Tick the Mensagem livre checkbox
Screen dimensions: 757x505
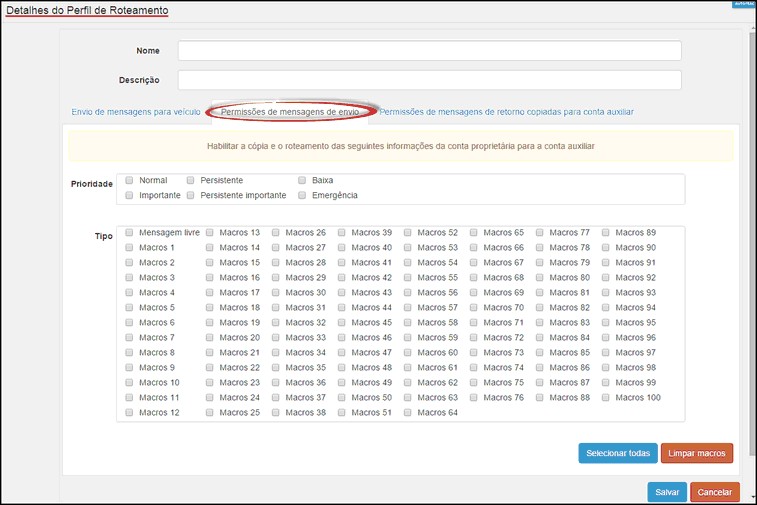[129, 232]
